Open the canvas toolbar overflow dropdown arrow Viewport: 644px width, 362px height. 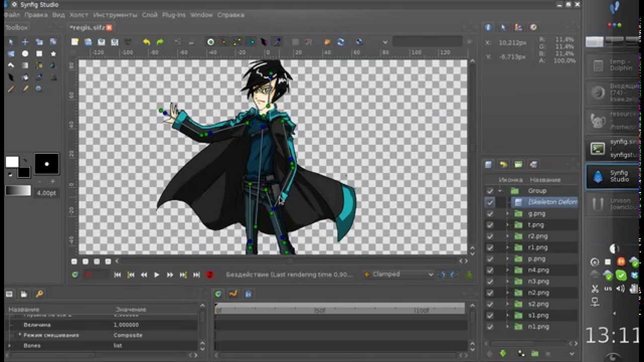(385, 42)
